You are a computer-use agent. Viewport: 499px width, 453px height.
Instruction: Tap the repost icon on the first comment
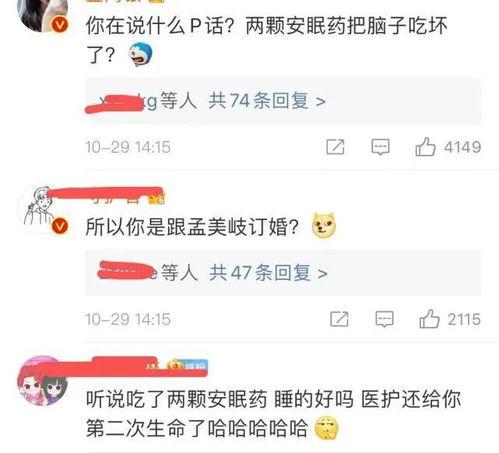335,147
